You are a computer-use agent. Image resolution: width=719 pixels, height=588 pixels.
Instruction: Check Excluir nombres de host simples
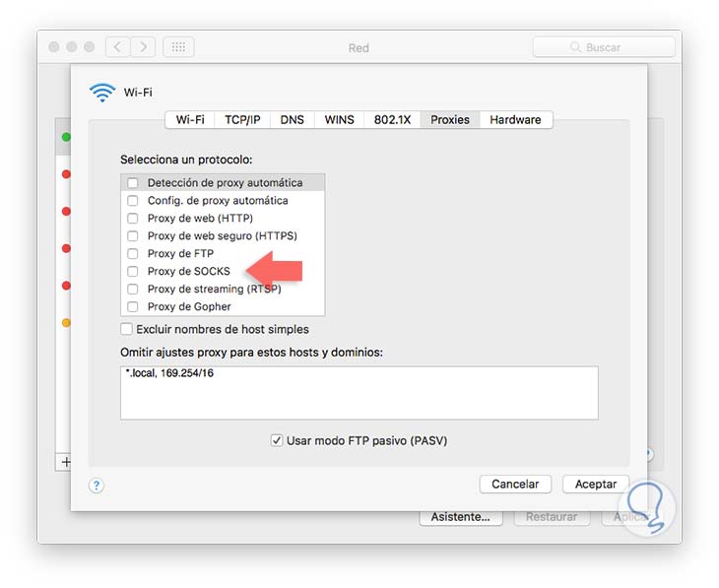click(126, 329)
